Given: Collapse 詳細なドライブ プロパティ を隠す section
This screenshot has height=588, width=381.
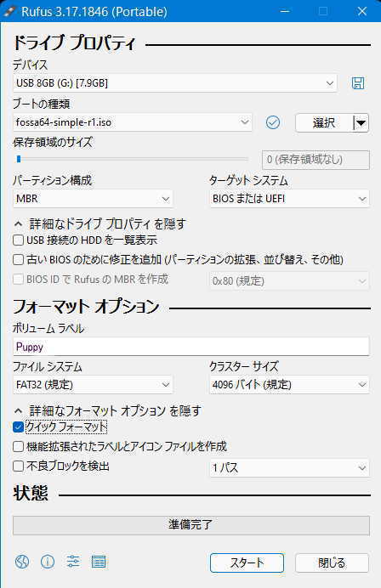Looking at the screenshot, I should [100, 223].
